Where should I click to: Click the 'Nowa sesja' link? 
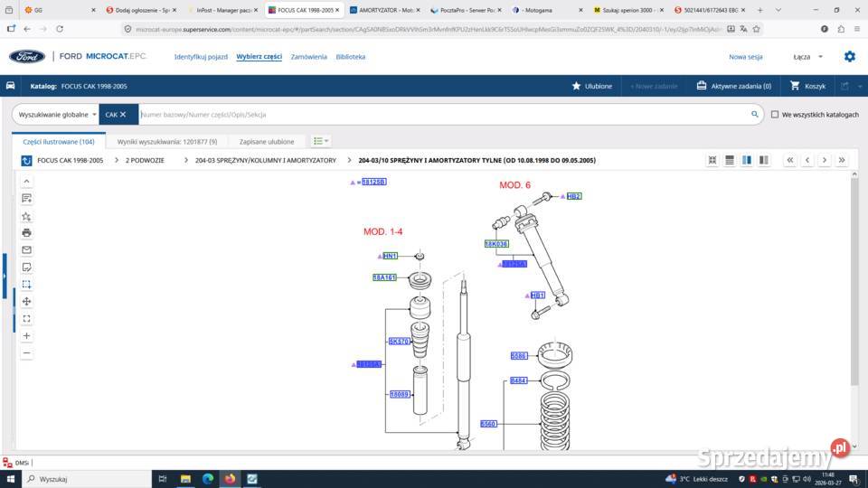pyautogui.click(x=745, y=57)
